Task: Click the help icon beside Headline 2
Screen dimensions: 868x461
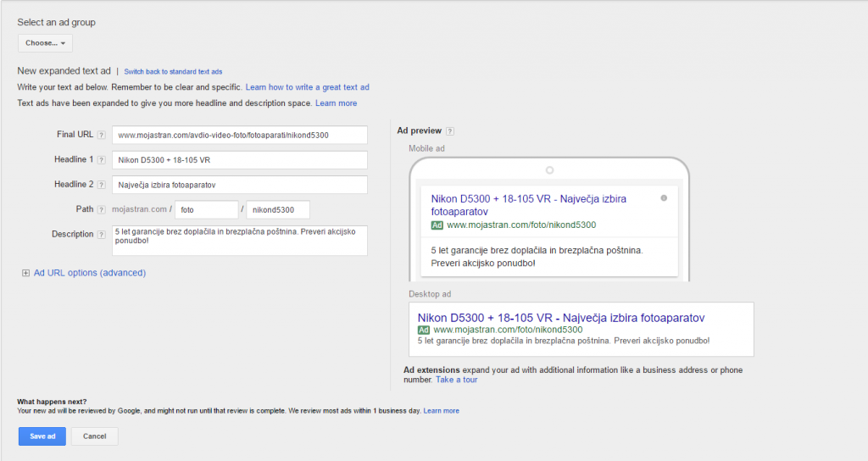Action: click(101, 185)
